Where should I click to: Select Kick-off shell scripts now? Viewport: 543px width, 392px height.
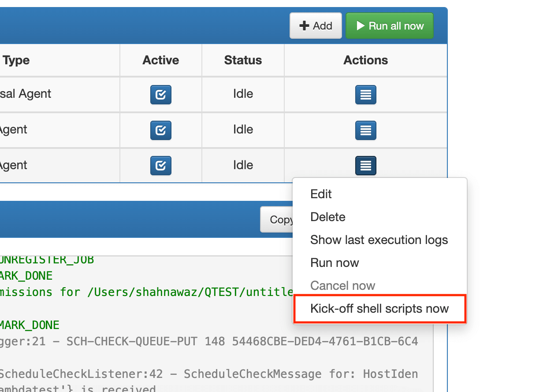[380, 308]
